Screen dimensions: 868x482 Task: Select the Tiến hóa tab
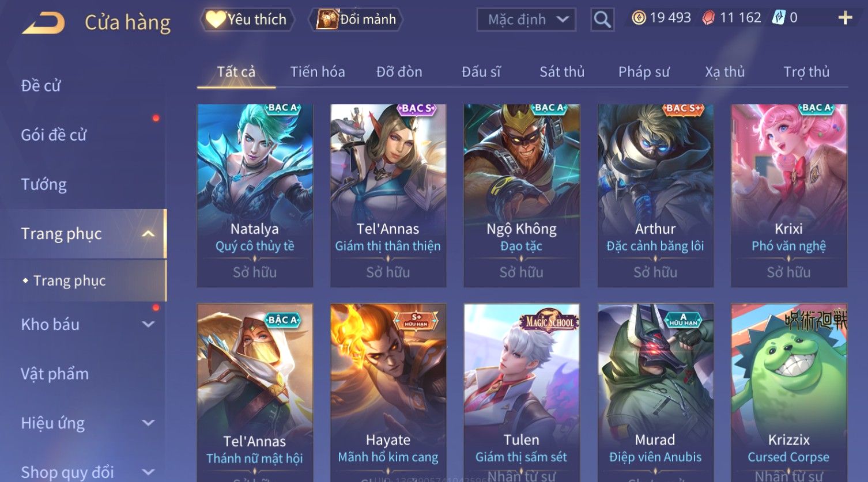tap(318, 72)
